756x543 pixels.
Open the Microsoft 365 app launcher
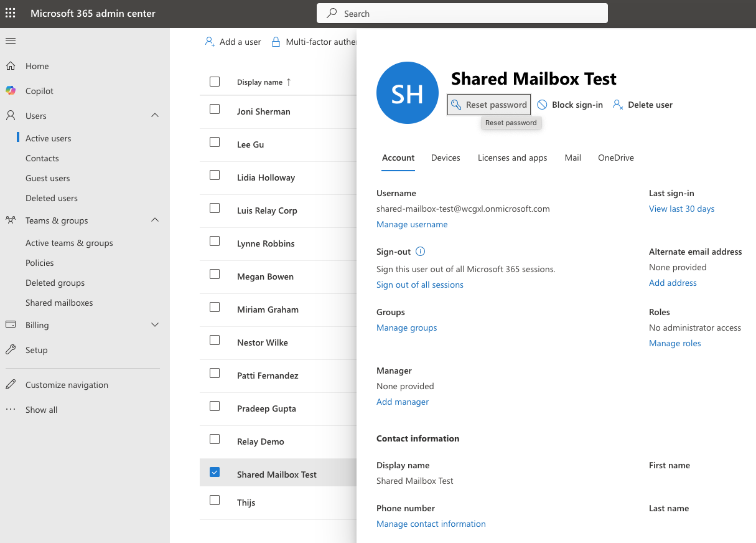(x=10, y=12)
